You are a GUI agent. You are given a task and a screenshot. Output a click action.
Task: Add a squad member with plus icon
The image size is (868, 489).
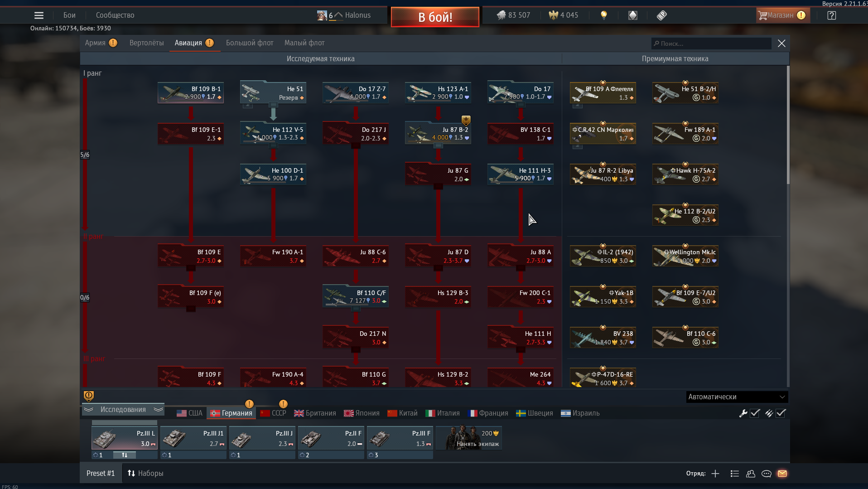coord(715,474)
